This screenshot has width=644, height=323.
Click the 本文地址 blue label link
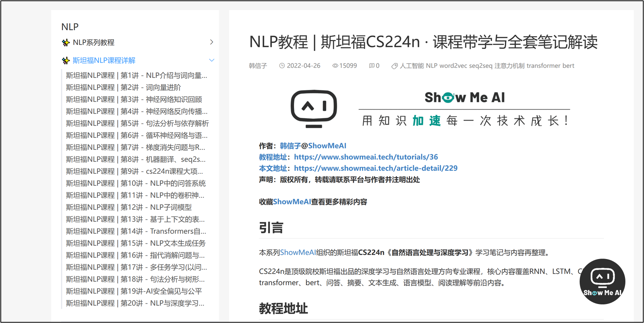coord(273,168)
